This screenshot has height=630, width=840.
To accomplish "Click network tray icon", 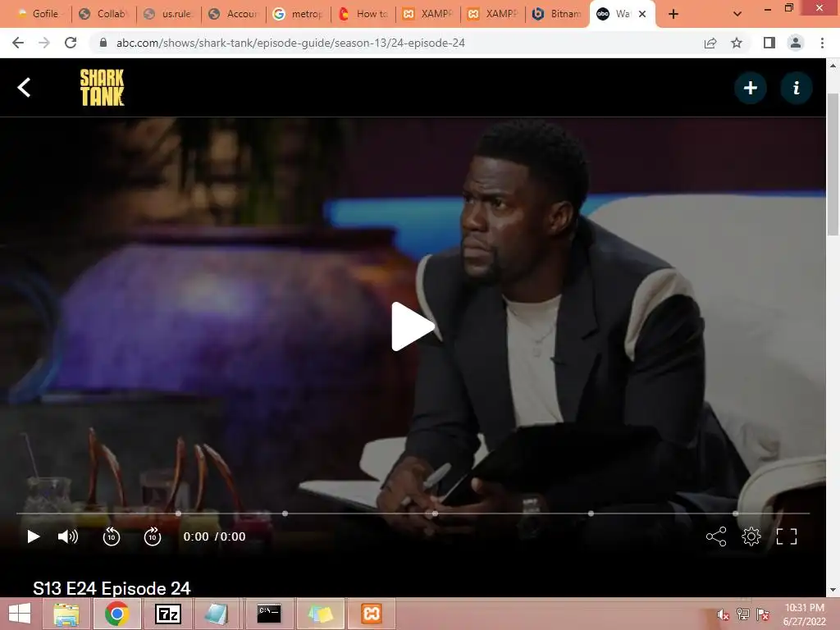I will point(742,614).
